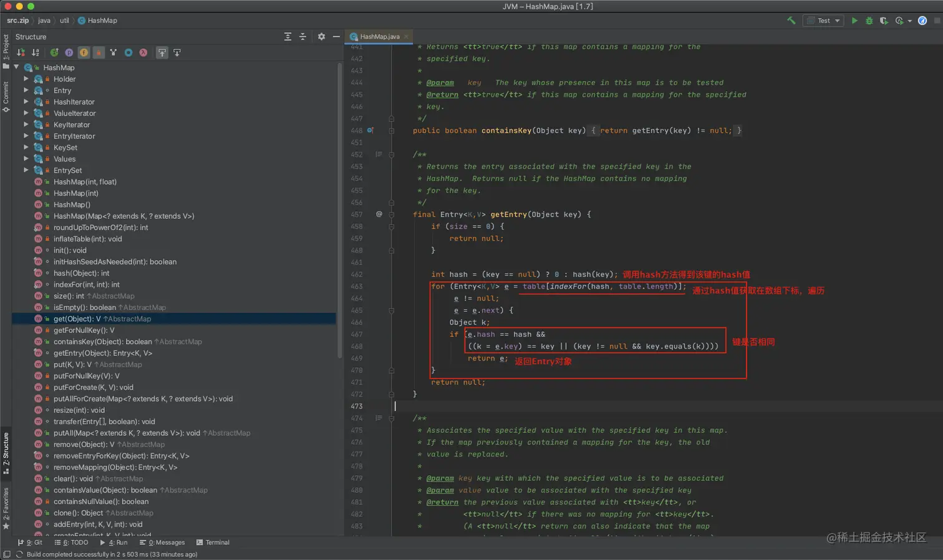Viewport: 943px width, 560px height.
Task: Open the 6: TODO tool window
Action: 71,543
